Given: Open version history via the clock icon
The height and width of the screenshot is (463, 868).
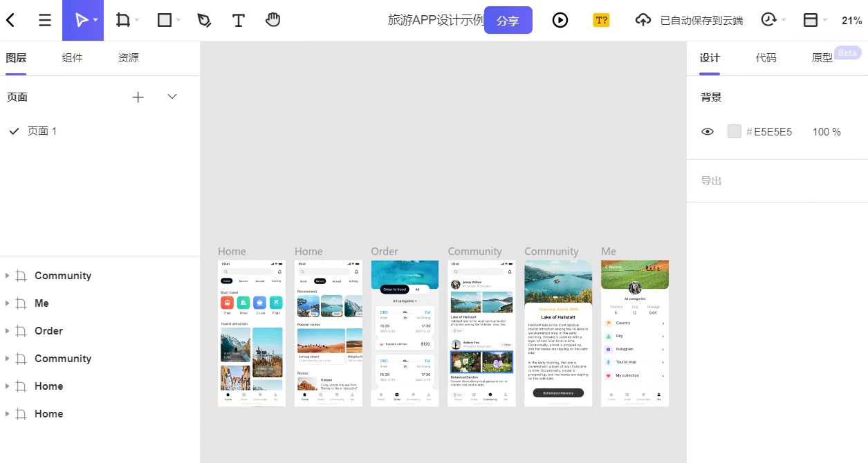Looking at the screenshot, I should coord(769,20).
